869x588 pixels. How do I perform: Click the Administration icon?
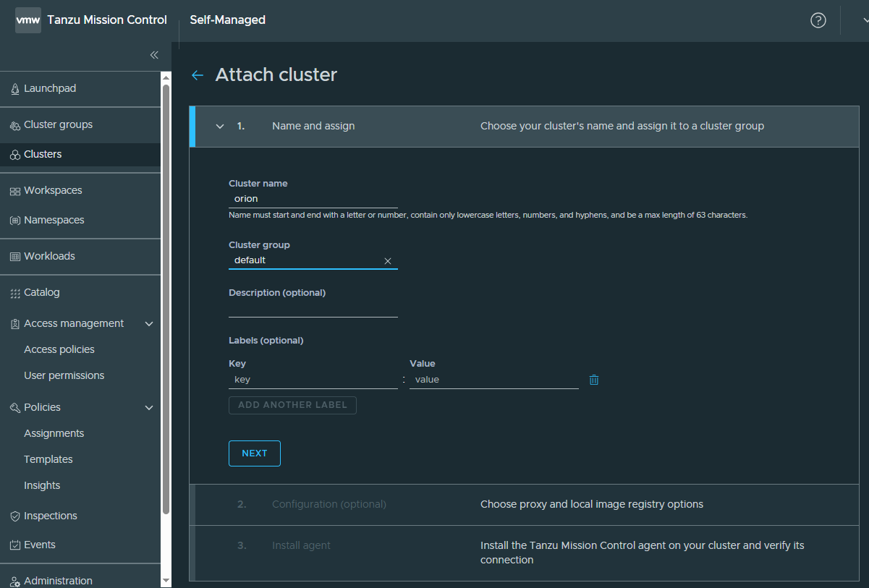pyautogui.click(x=15, y=581)
